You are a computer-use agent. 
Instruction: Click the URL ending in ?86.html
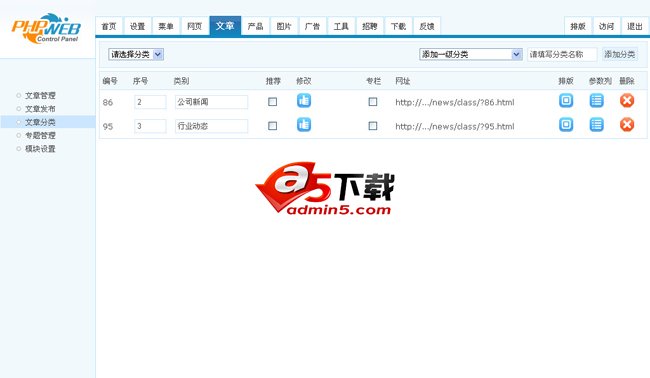pyautogui.click(x=455, y=102)
